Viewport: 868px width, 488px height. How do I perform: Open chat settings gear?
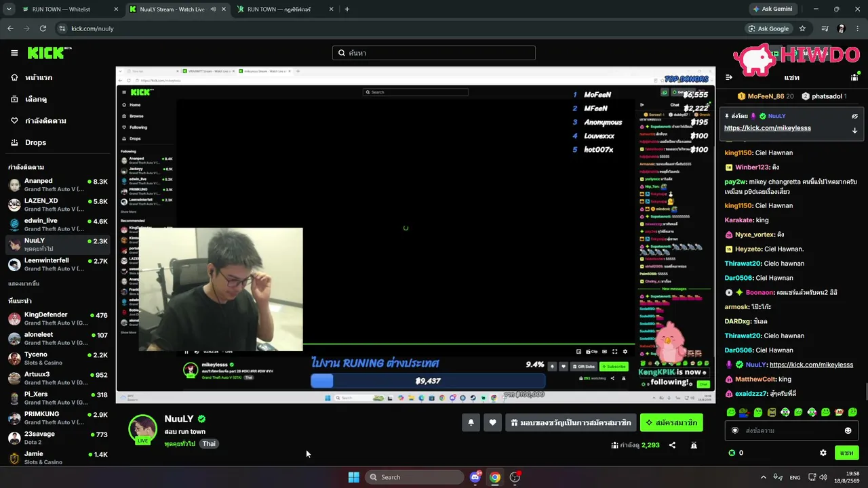tap(823, 453)
